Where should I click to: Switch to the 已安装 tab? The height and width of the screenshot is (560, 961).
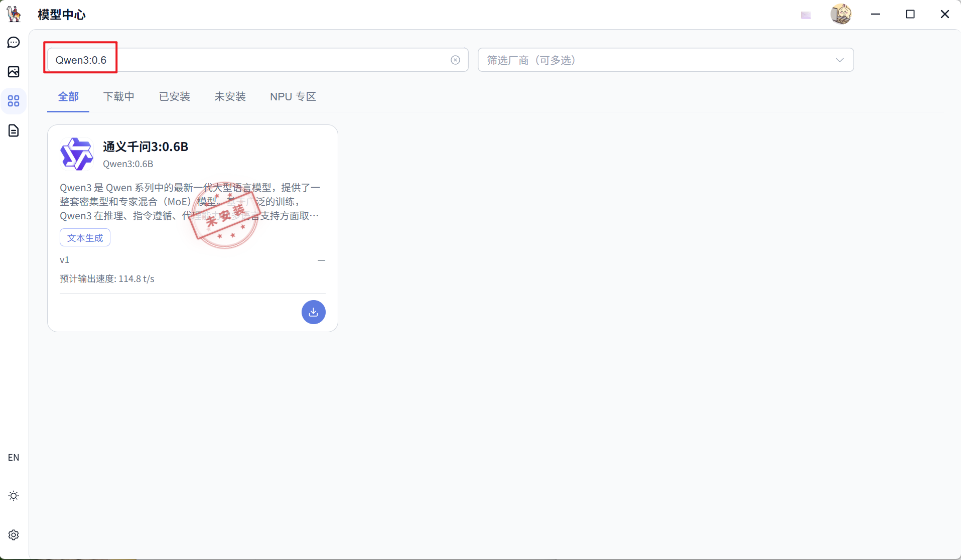(175, 97)
